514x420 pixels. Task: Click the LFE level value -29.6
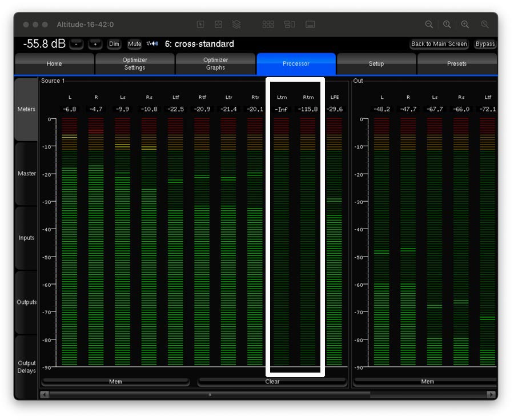335,109
